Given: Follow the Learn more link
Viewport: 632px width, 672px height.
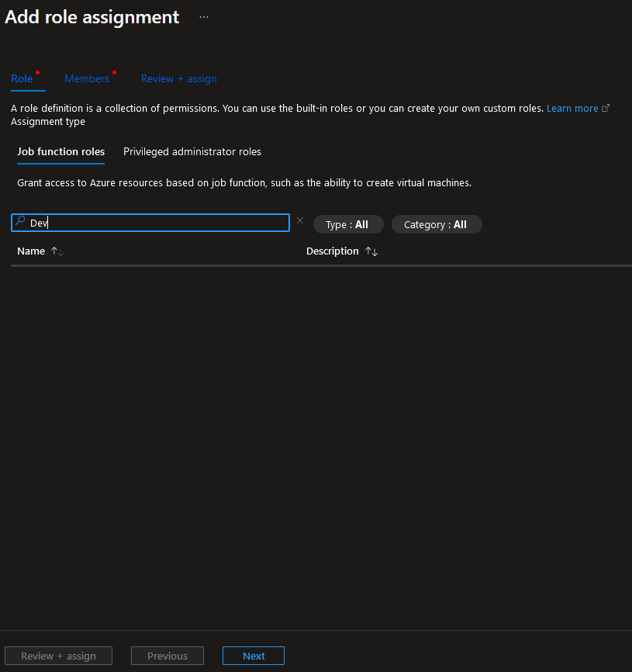Looking at the screenshot, I should click(572, 109).
